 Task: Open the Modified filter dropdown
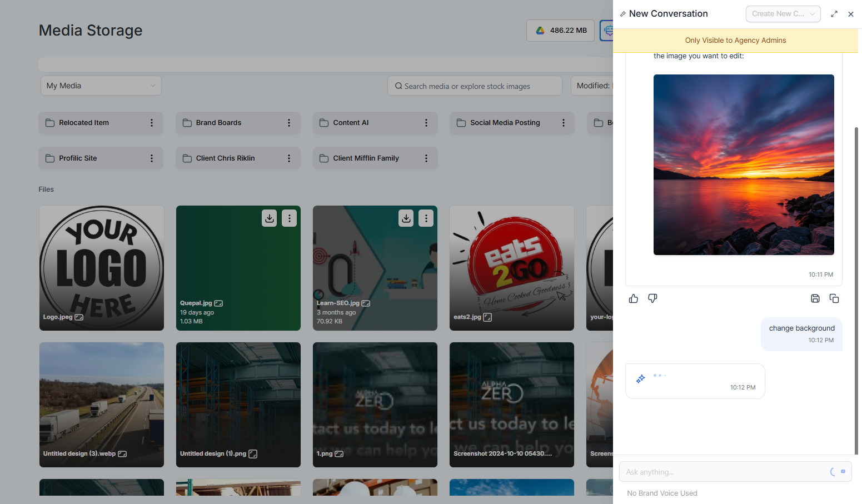[592, 86]
